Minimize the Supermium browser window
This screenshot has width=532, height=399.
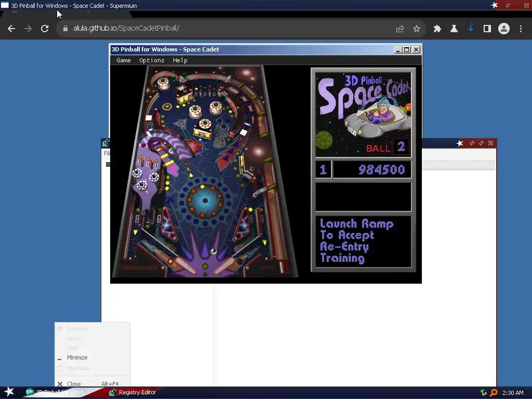click(508, 5)
